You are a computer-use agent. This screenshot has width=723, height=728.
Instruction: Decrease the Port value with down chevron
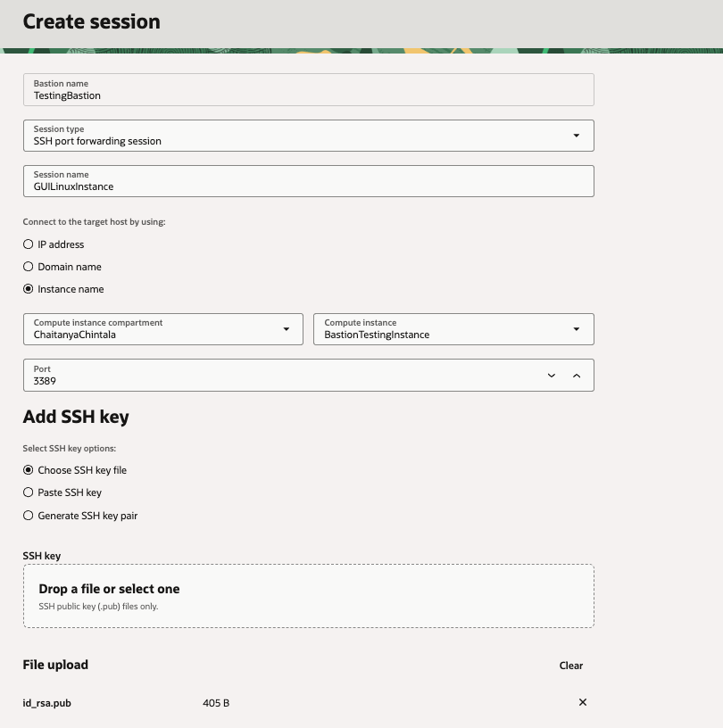(552, 376)
